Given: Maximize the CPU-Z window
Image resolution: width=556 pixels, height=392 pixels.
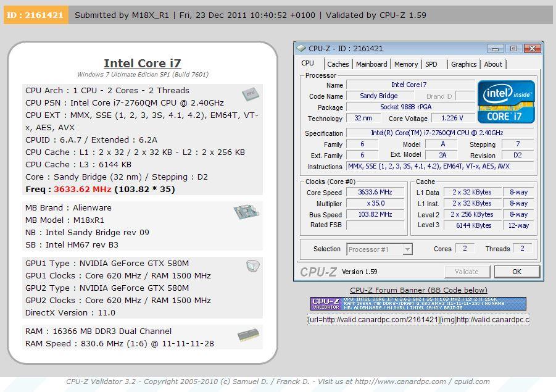Looking at the screenshot, I should point(513,48).
